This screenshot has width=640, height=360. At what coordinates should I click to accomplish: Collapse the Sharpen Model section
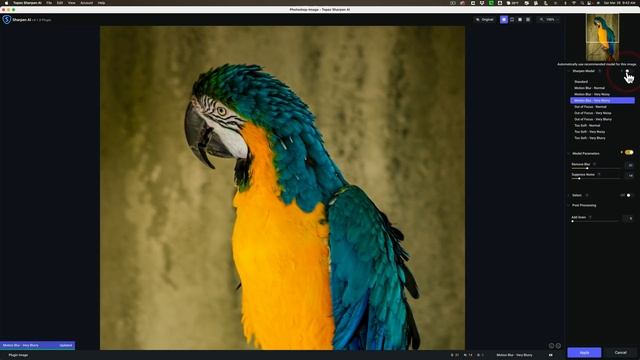point(569,71)
